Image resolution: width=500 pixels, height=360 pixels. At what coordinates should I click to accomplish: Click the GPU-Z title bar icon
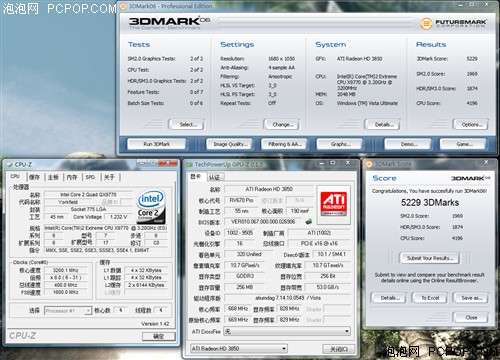190,164
